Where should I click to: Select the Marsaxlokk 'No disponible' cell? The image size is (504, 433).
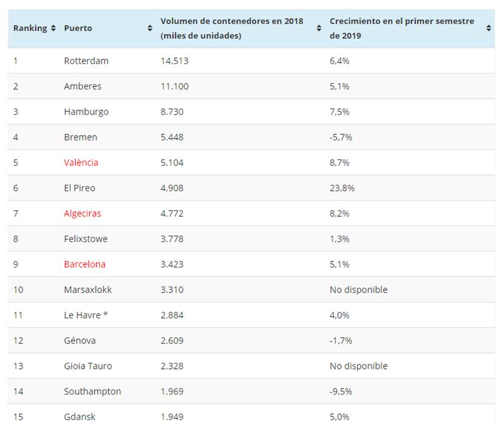[358, 289]
